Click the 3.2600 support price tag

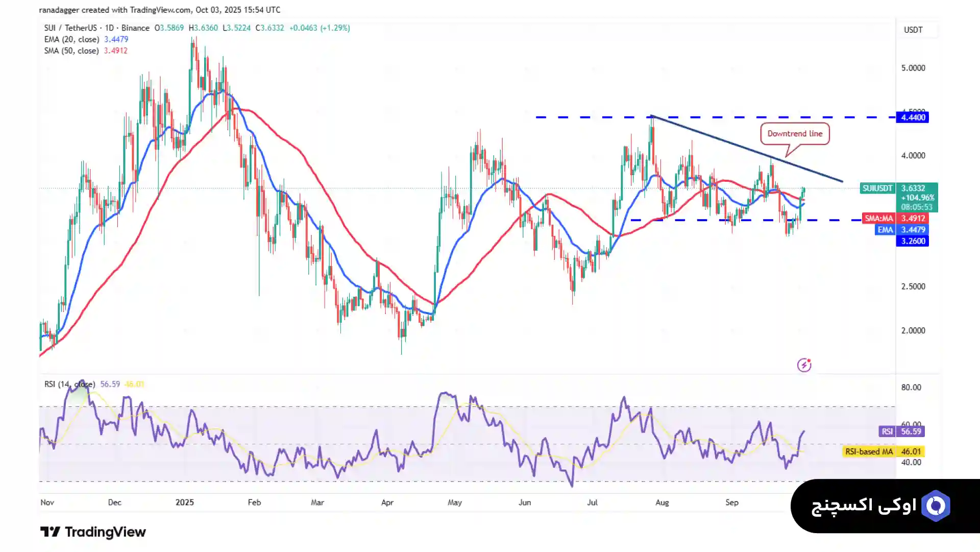pyautogui.click(x=913, y=241)
